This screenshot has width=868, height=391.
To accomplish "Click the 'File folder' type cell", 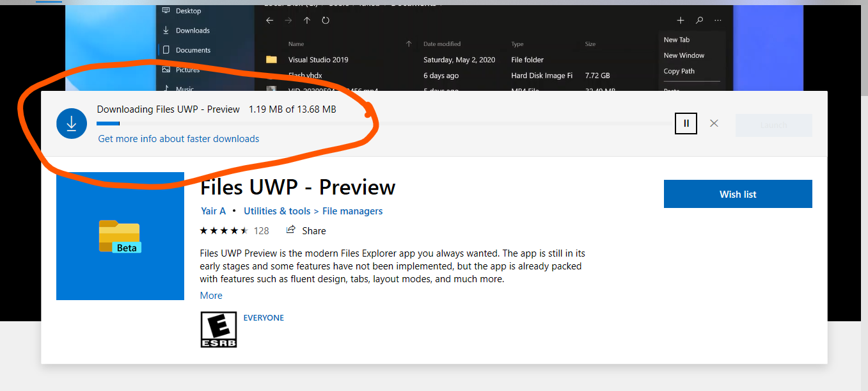I will [527, 60].
